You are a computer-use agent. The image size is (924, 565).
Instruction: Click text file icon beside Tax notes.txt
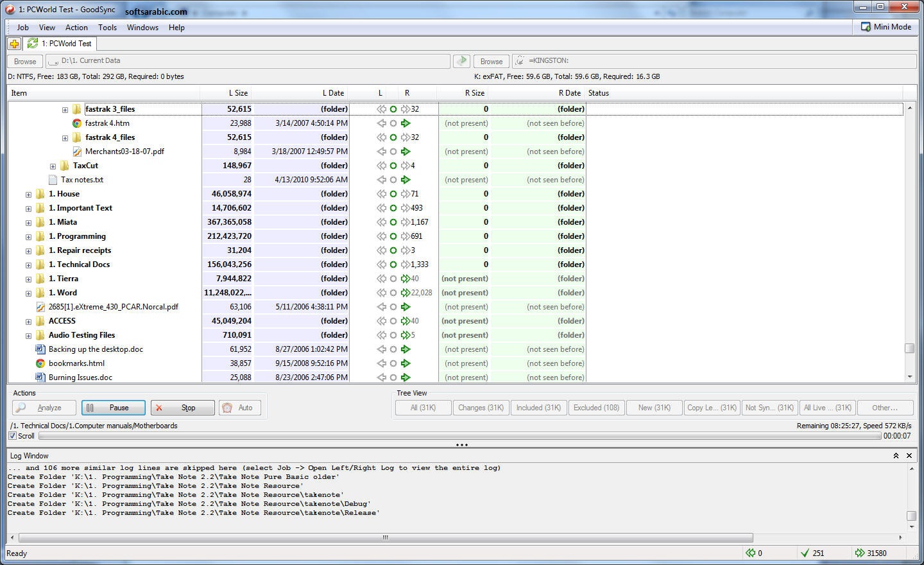(x=53, y=180)
